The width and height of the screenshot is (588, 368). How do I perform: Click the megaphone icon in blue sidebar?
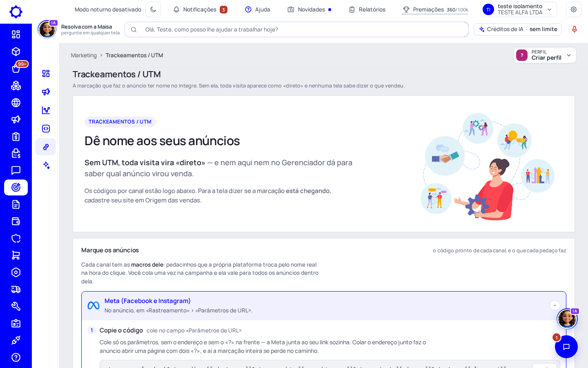pos(16,119)
